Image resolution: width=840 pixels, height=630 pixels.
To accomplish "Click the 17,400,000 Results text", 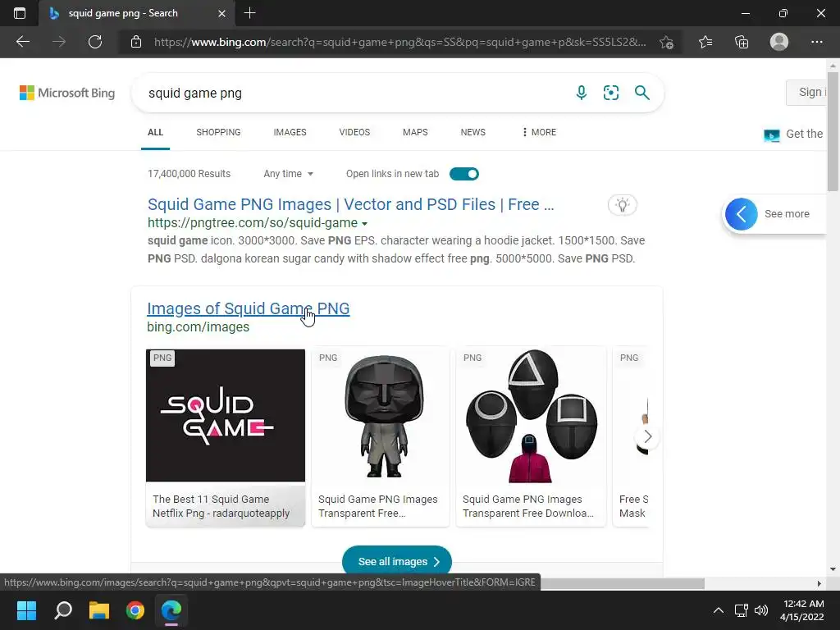I will point(189,174).
